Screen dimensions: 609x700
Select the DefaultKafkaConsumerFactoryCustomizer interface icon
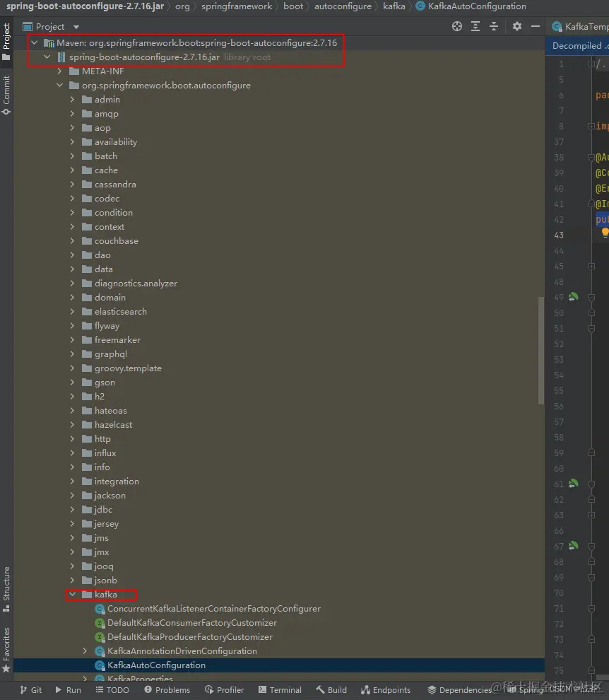point(100,623)
